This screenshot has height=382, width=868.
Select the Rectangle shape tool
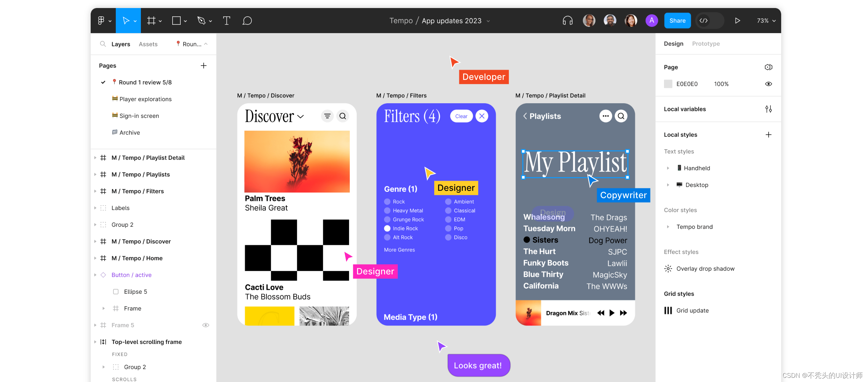tap(176, 21)
